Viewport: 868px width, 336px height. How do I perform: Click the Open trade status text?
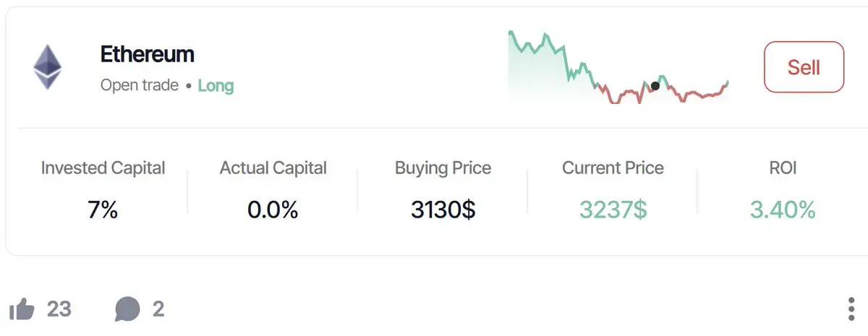click(x=140, y=85)
